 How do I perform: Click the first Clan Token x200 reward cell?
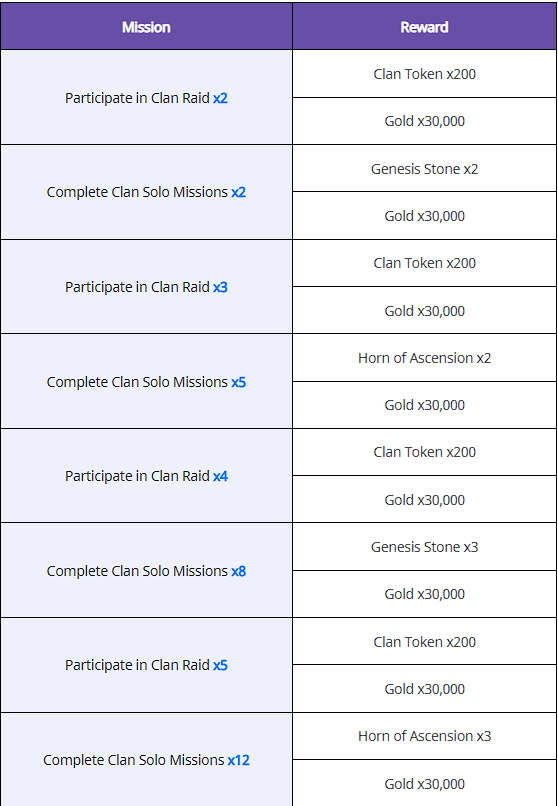tap(424, 74)
